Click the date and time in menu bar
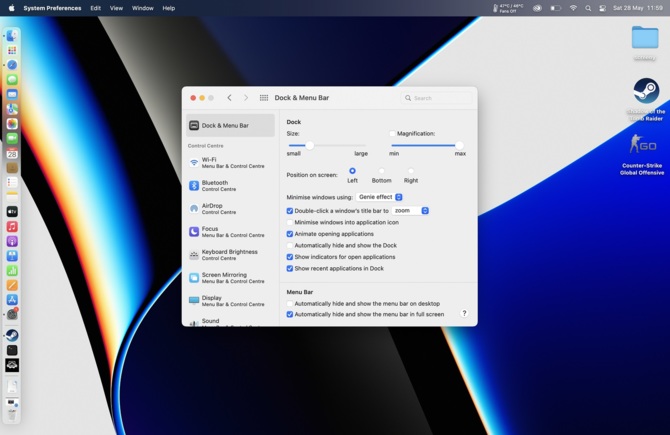The height and width of the screenshot is (435, 670). [x=638, y=8]
